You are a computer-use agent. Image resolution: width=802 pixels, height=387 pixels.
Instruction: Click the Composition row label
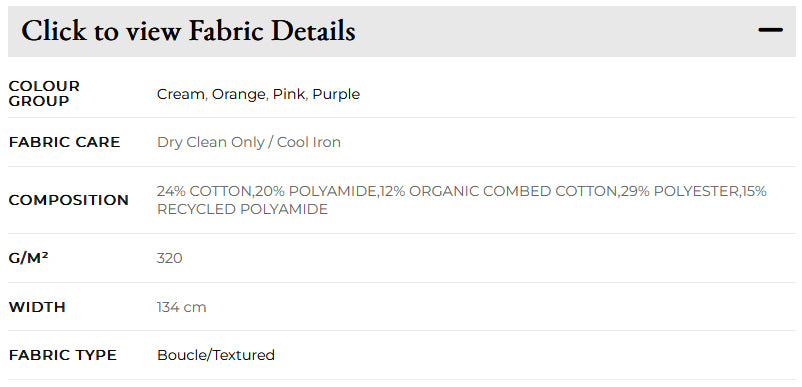click(x=69, y=200)
